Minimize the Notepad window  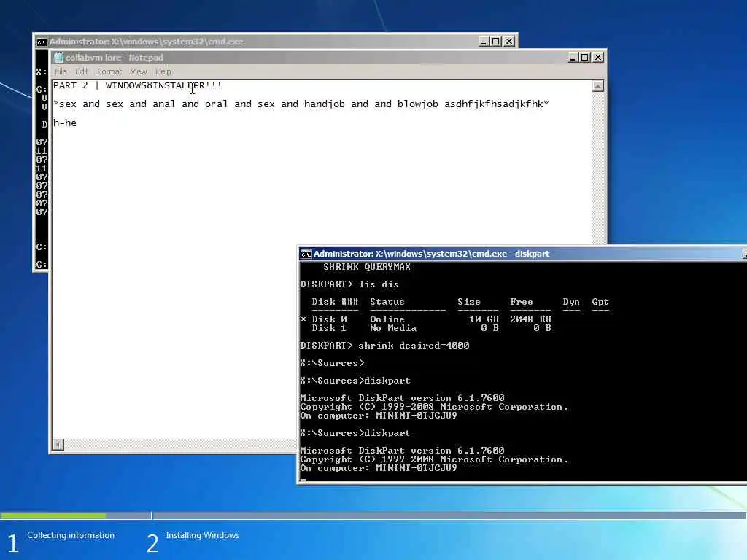tap(573, 58)
